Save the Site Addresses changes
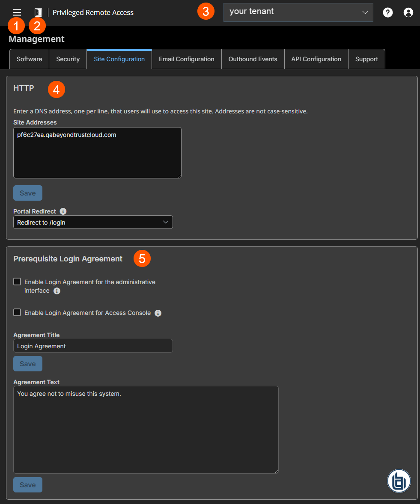420x504 pixels. pos(27,193)
